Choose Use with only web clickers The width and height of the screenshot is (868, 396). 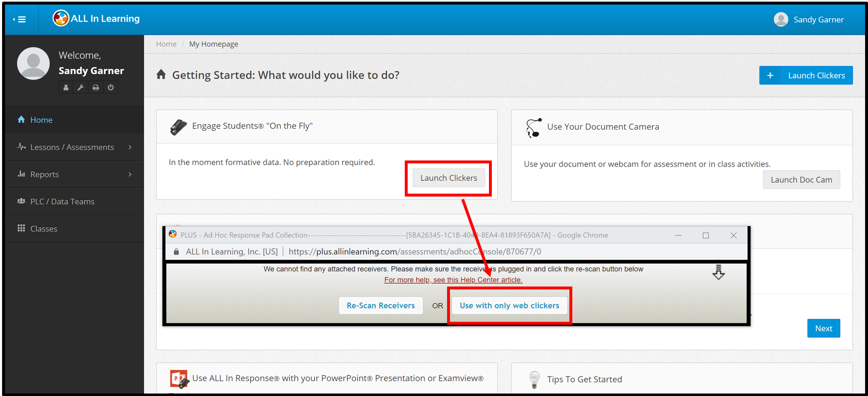click(x=509, y=306)
